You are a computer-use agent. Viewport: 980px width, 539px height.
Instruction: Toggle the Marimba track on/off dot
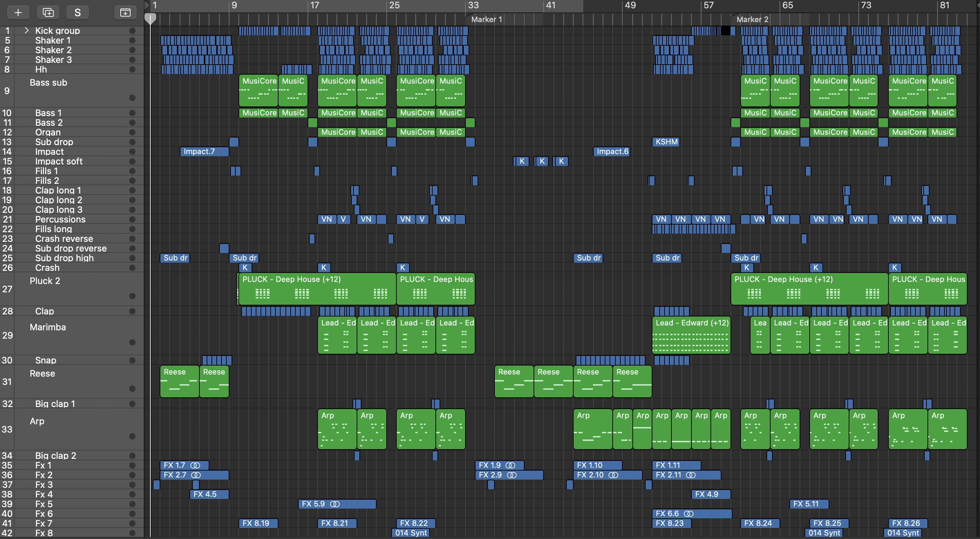tap(132, 342)
